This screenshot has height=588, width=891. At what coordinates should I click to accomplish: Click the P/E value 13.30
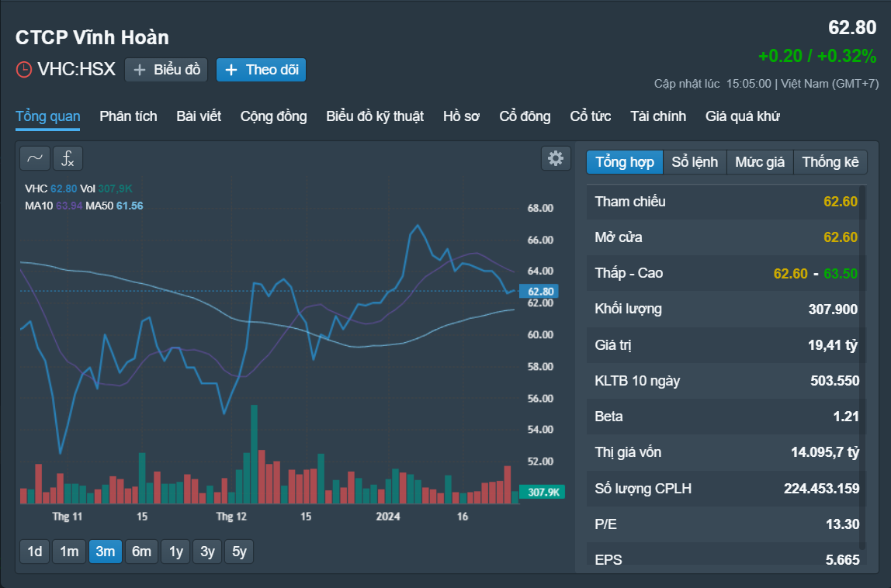(843, 524)
